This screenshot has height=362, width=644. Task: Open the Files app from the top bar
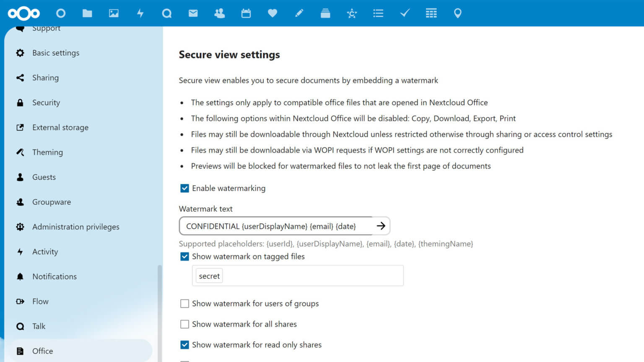[87, 13]
